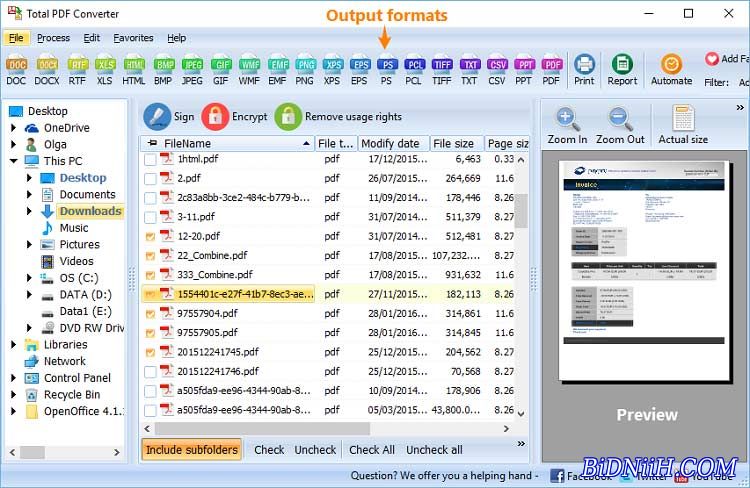Expand the Downloads folder node
This screenshot has height=488, width=750.
click(x=29, y=211)
